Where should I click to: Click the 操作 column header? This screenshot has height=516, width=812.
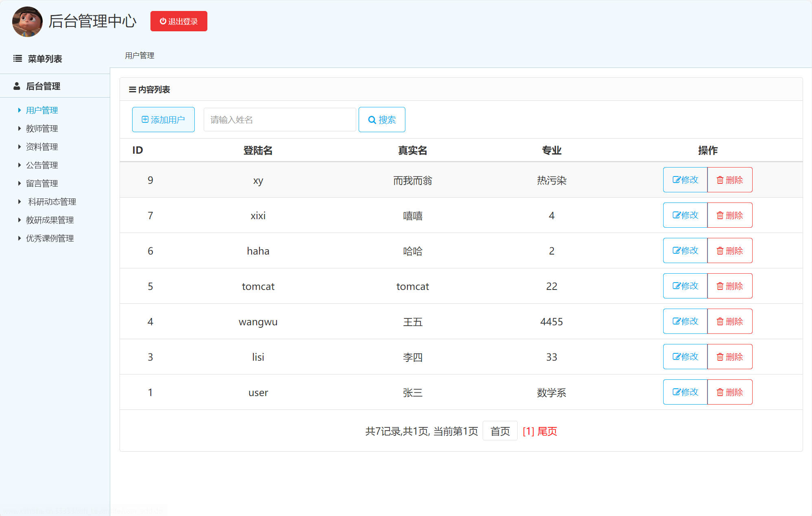(708, 150)
